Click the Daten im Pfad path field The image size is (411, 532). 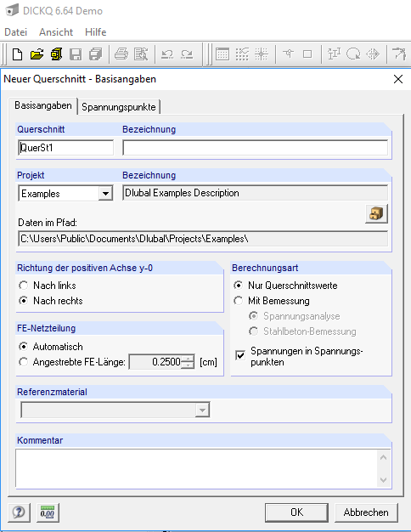[203, 239]
